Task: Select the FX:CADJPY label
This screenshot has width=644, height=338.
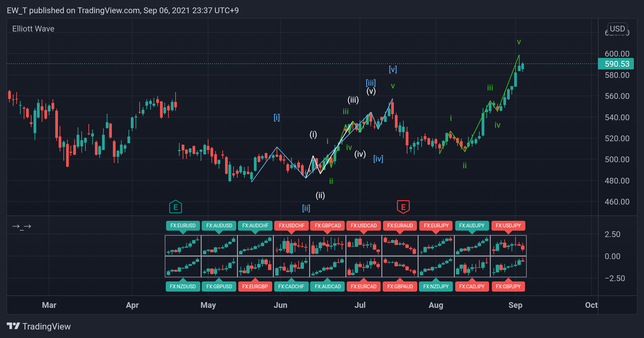Action: tap(472, 287)
